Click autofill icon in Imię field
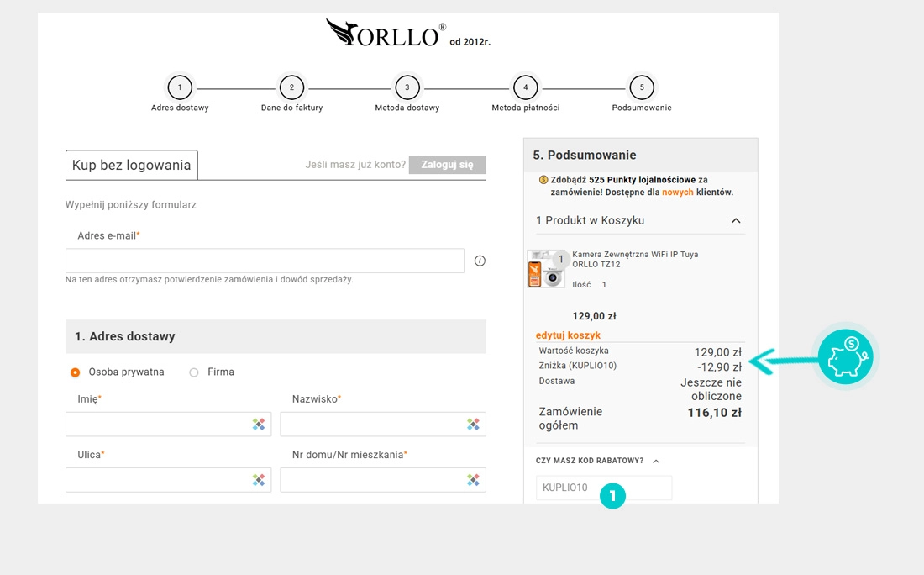Viewport: 924px width, 575px height. [x=259, y=425]
